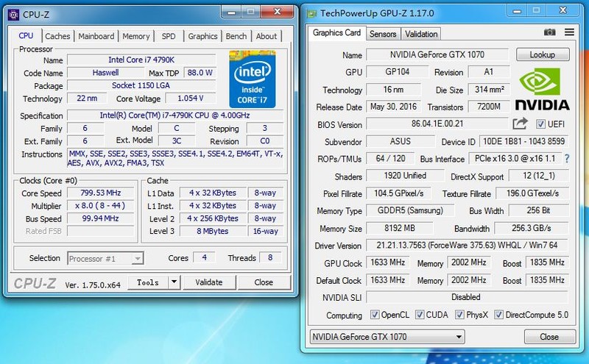Screen dimensions: 589x364
Task: Click the Shaders value 1920 Unified
Action: pyautogui.click(x=405, y=176)
